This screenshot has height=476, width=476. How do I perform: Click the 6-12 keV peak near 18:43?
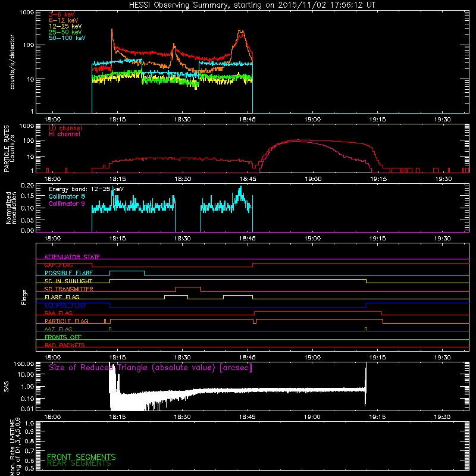click(x=240, y=32)
